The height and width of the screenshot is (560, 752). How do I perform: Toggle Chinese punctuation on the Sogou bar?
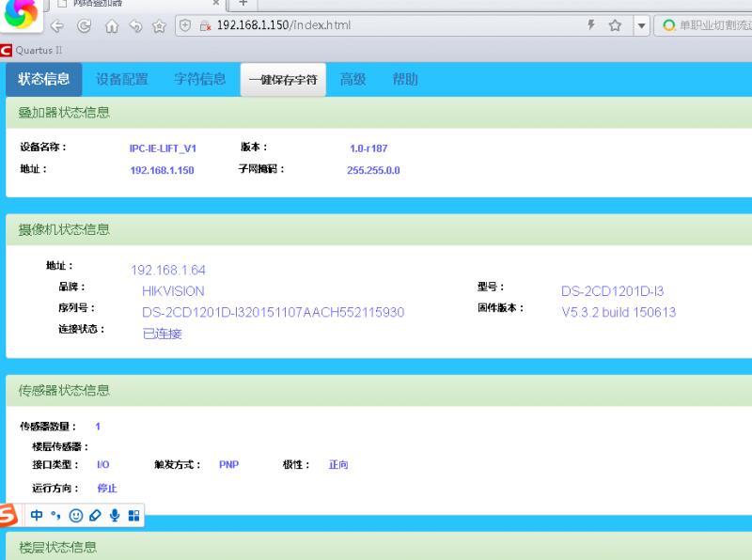[55, 515]
